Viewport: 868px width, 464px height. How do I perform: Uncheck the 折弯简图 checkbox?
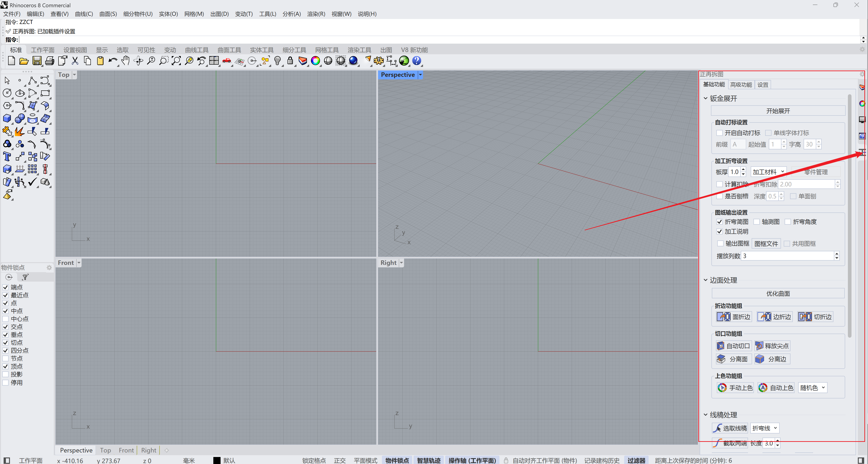(x=719, y=222)
